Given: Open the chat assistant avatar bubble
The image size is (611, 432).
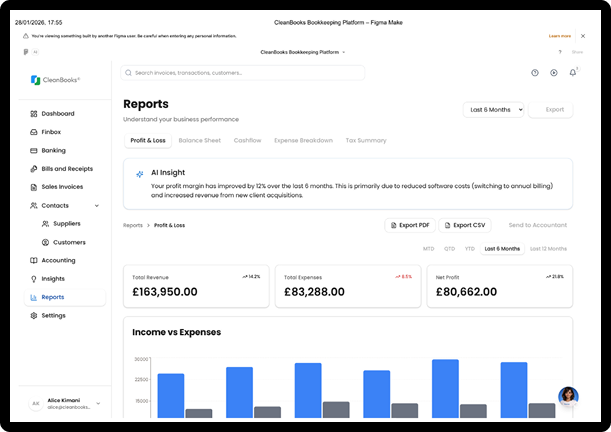Looking at the screenshot, I should tap(568, 396).
